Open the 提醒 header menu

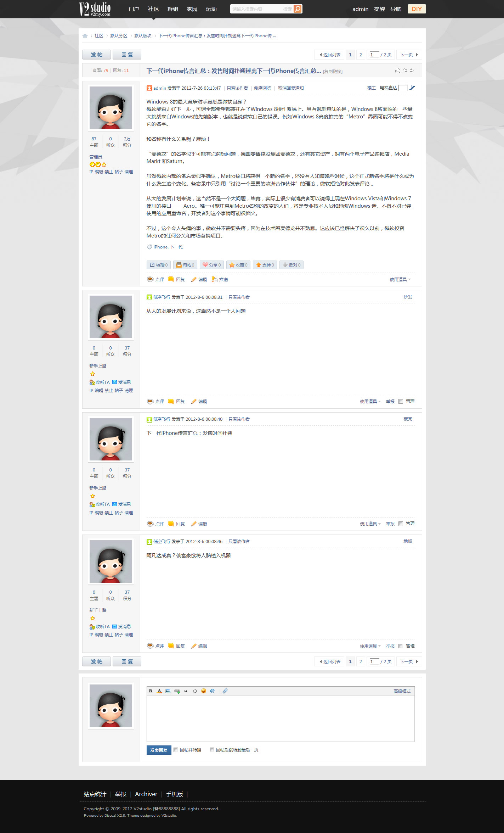[379, 9]
